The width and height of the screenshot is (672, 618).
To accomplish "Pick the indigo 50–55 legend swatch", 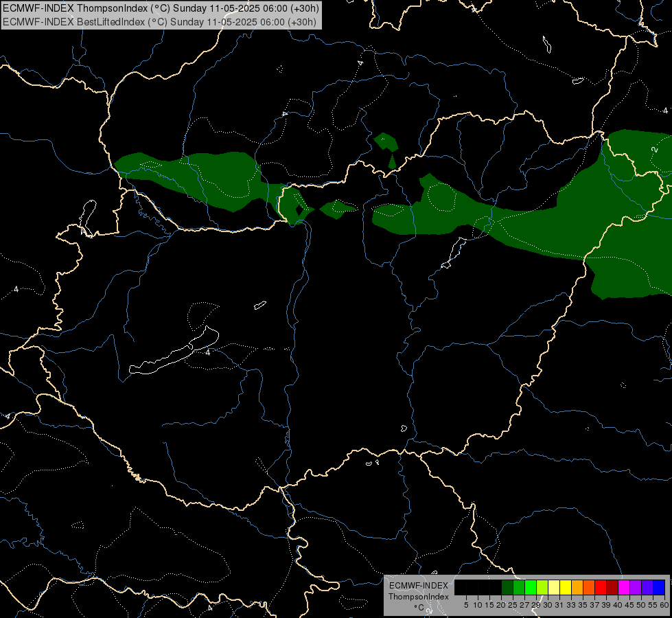I will point(647,588).
